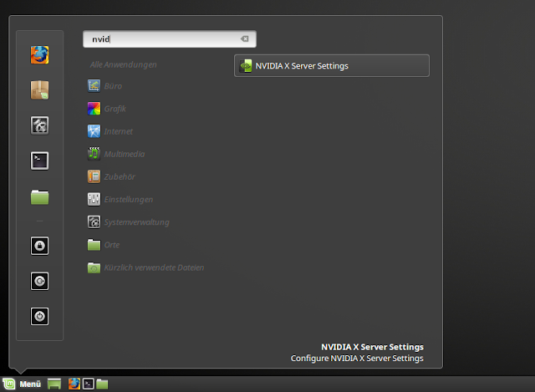Viewport: 535px width, 392px height.
Task: Launch Firefox from the favorites sidebar
Action: coord(39,55)
